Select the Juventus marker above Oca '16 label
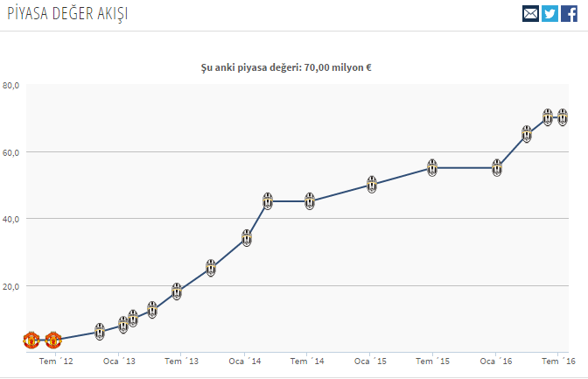Viewport: 588px width, 379px height. pos(497,167)
